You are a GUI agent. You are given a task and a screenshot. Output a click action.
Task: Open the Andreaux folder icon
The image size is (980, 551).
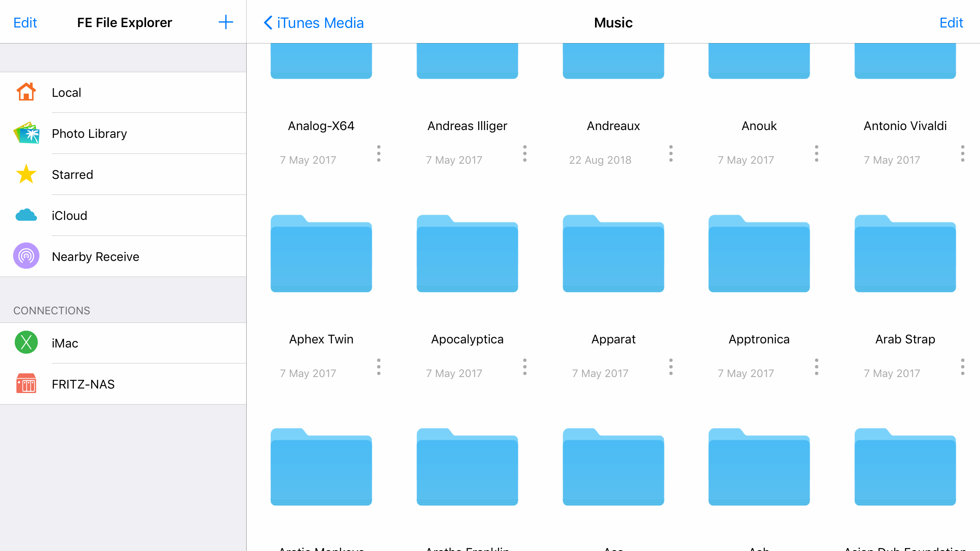(x=614, y=61)
